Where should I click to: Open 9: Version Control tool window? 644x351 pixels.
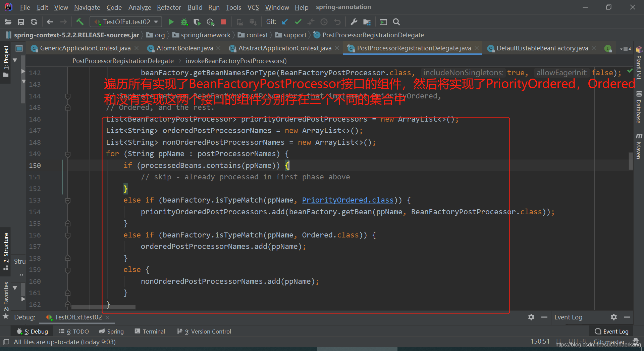(204, 332)
